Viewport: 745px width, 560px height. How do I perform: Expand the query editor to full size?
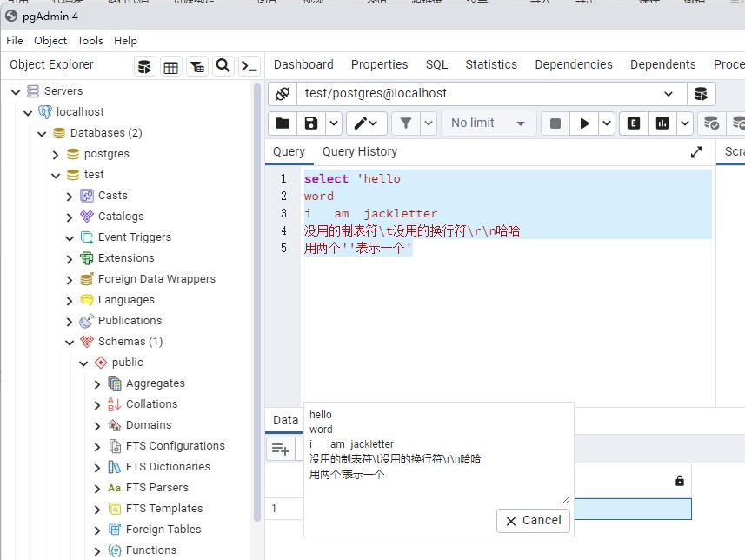[x=696, y=152]
